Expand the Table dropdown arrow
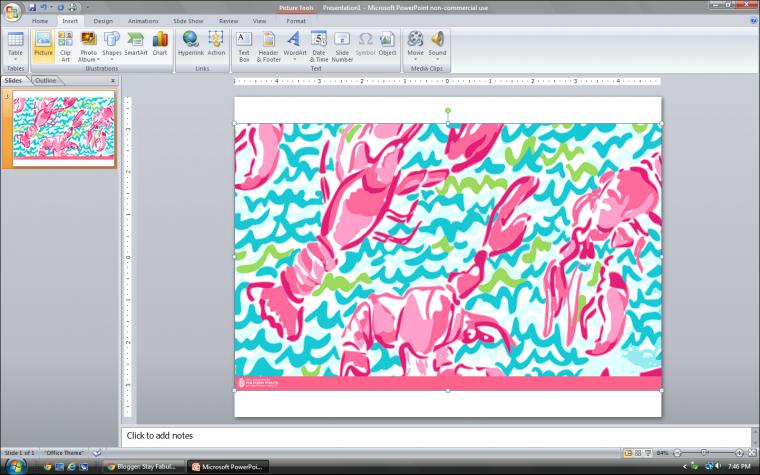Image resolution: width=760 pixels, height=475 pixels. tap(16, 60)
